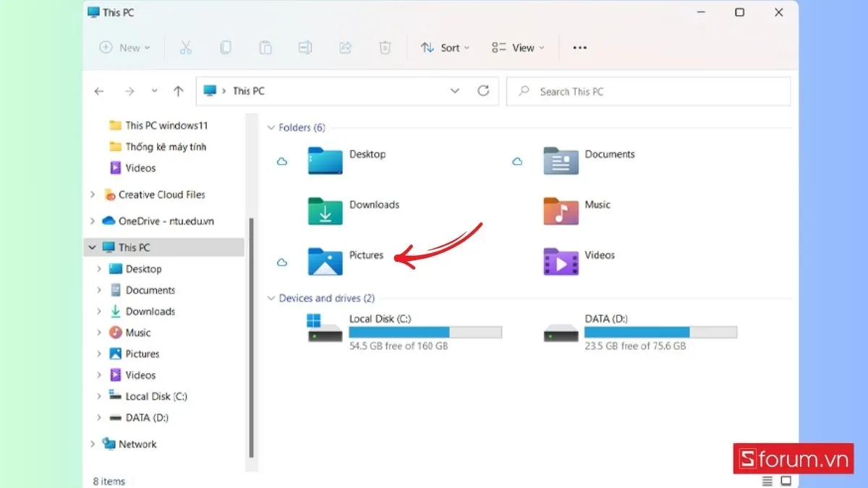The height and width of the screenshot is (488, 868).
Task: Click the Delete trash icon
Action: (x=385, y=48)
